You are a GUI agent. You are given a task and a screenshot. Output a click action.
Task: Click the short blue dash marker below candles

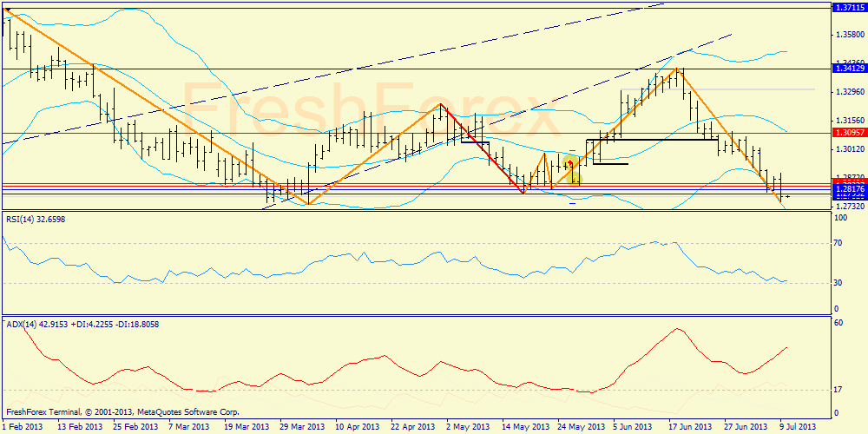pos(573,203)
